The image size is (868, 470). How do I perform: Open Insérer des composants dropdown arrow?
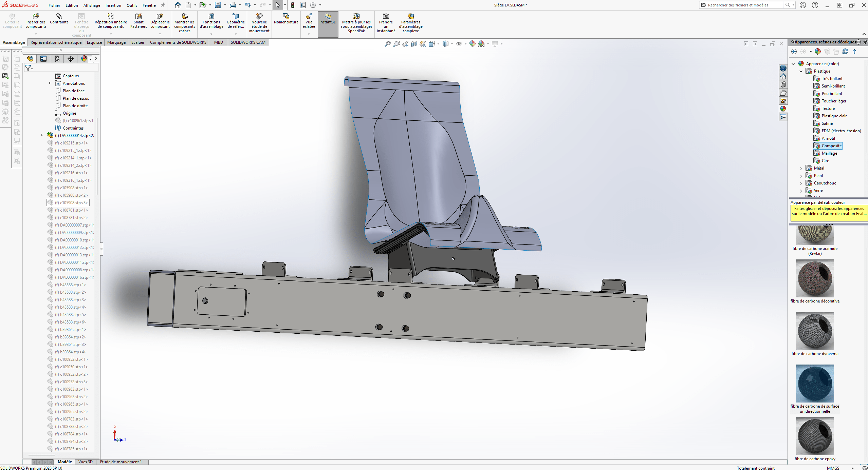[36, 34]
